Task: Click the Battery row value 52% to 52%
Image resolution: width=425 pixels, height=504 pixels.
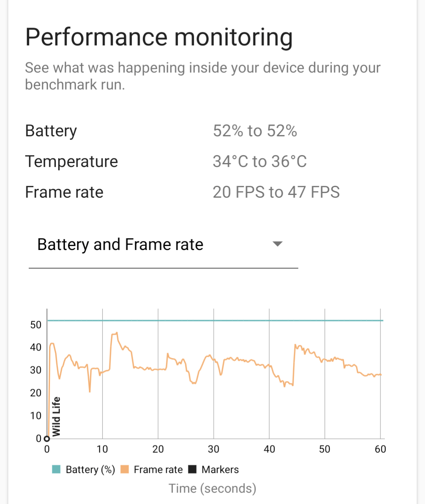Action: [x=255, y=130]
